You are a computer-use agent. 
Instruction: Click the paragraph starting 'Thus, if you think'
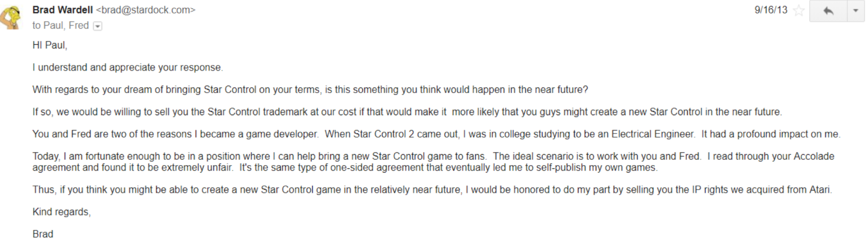click(432, 189)
